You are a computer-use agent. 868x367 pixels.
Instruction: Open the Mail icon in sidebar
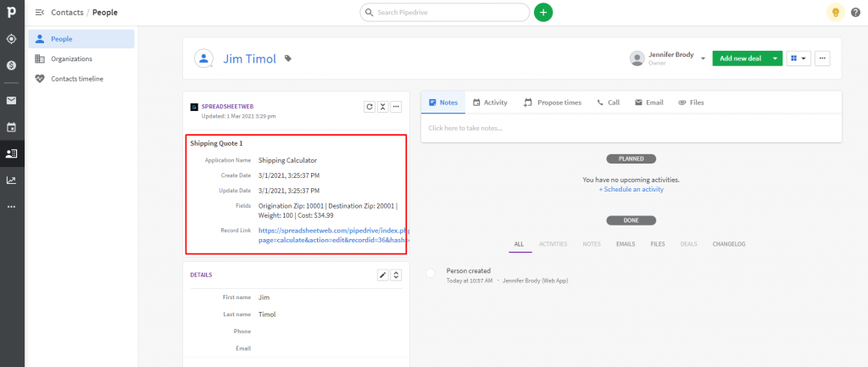tap(12, 100)
